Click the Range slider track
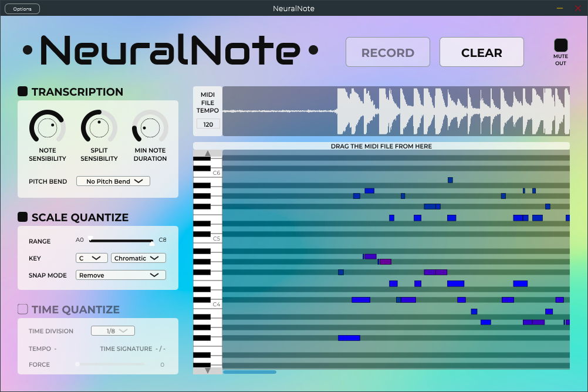Viewport: 588px width, 392px height. pos(121,241)
